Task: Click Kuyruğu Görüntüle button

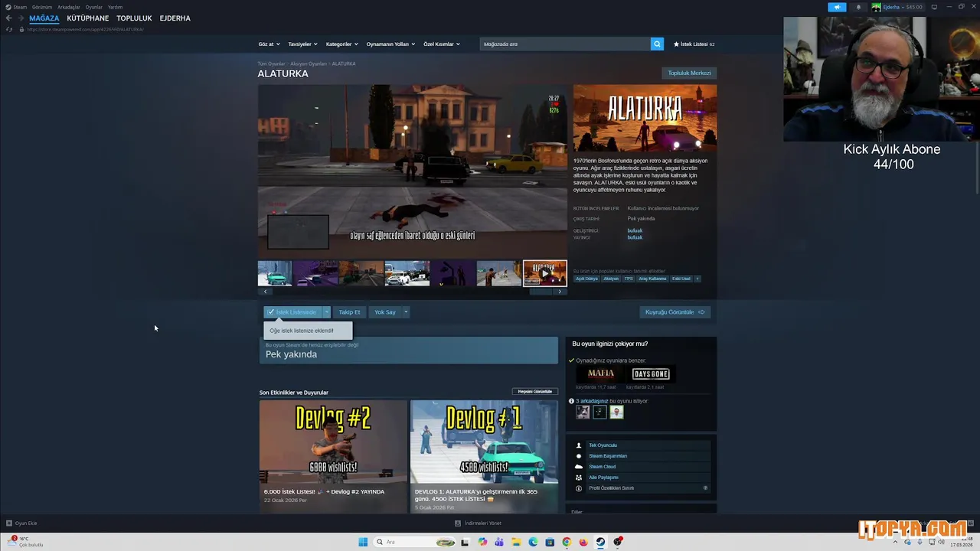Action: tap(675, 312)
